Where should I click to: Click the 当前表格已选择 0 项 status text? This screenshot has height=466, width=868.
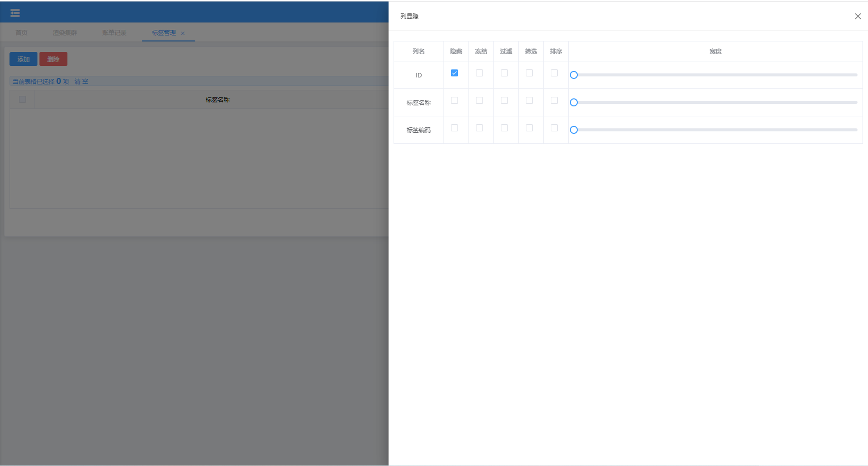coord(40,81)
